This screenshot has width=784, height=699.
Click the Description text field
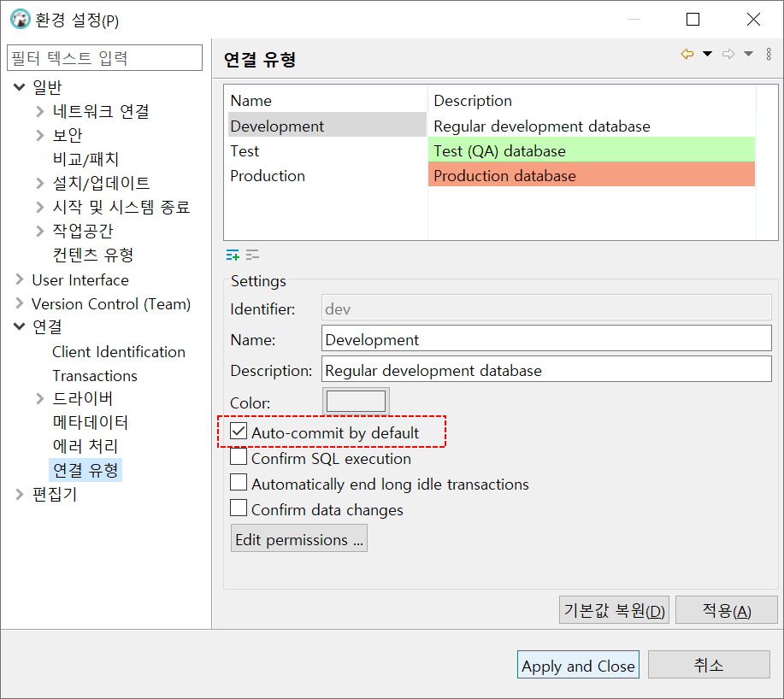click(546, 369)
